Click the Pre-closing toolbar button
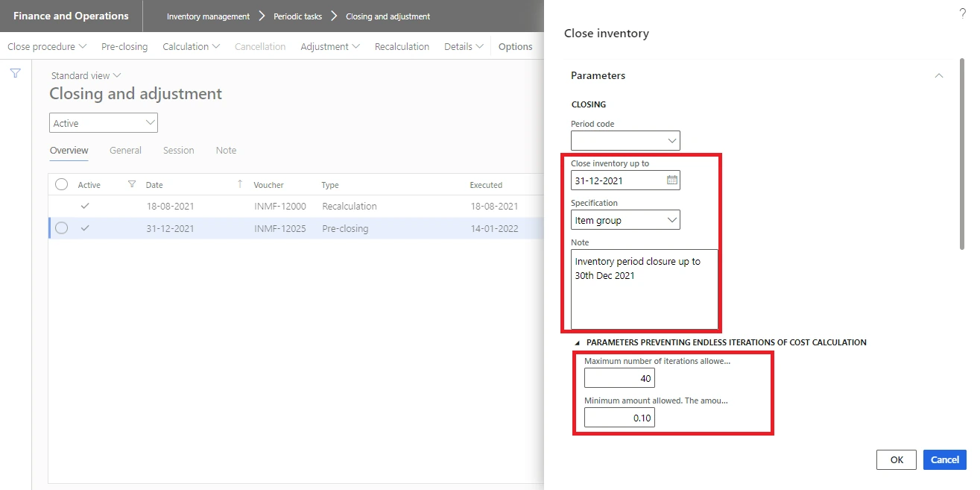Viewport: 980px width, 490px height. click(x=124, y=46)
